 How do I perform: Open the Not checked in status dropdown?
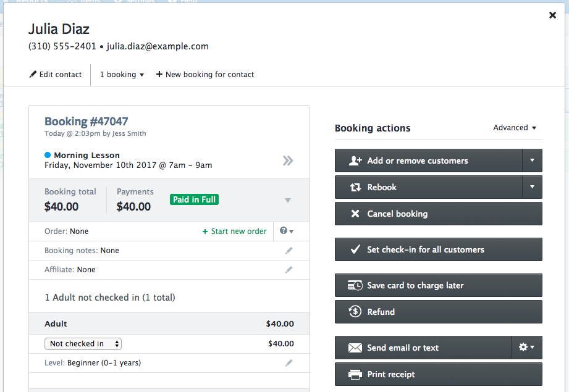pos(83,344)
